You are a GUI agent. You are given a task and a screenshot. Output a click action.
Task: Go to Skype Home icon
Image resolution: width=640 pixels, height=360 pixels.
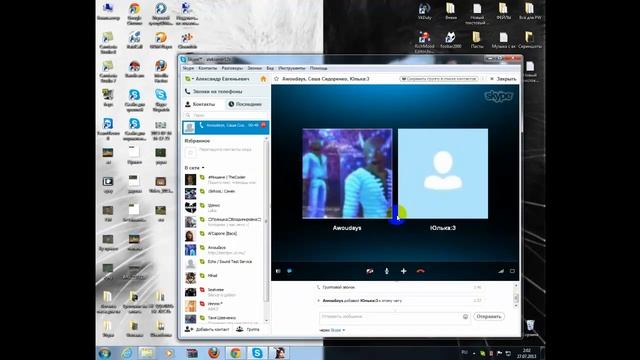(x=263, y=79)
